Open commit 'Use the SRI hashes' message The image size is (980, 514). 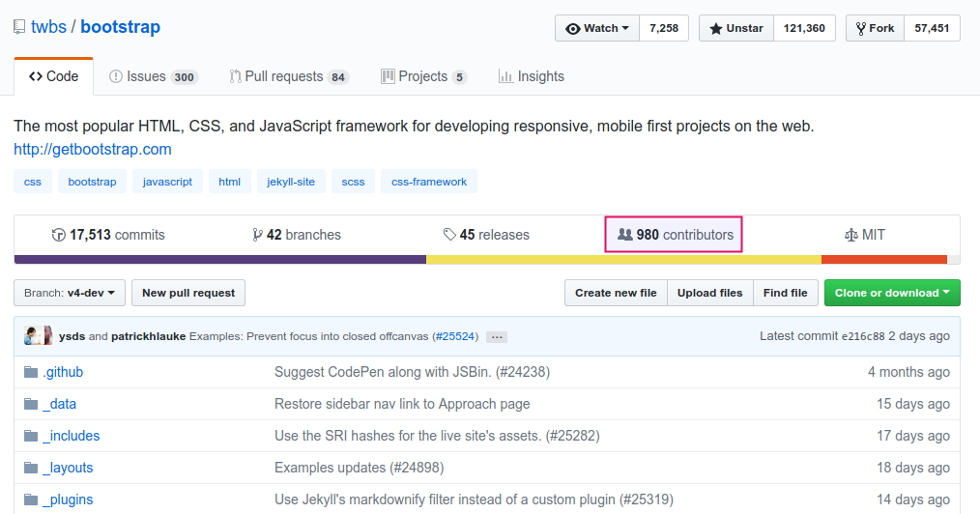(x=437, y=436)
